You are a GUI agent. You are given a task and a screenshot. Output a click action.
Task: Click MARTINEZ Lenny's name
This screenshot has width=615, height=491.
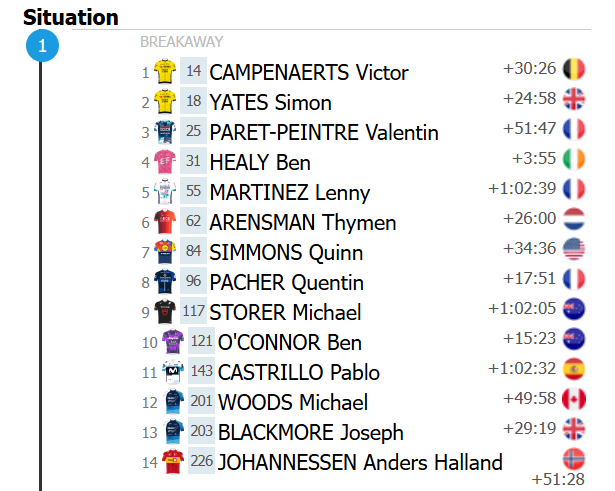click(290, 193)
